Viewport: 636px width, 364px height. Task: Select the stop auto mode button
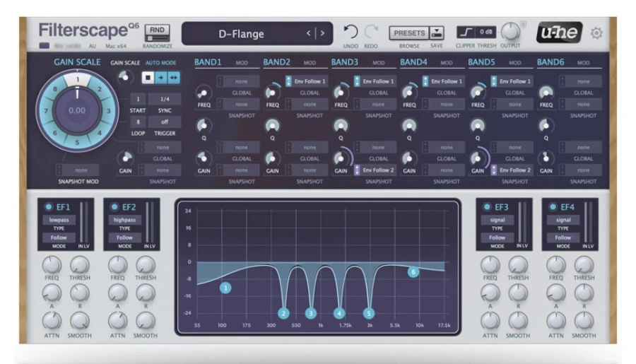[x=148, y=78]
